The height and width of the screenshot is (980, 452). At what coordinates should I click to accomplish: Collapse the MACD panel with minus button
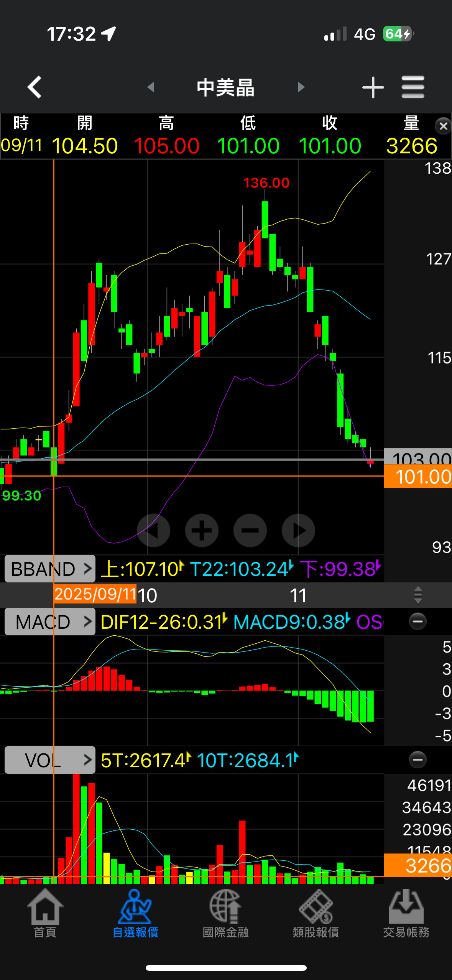pos(418,622)
